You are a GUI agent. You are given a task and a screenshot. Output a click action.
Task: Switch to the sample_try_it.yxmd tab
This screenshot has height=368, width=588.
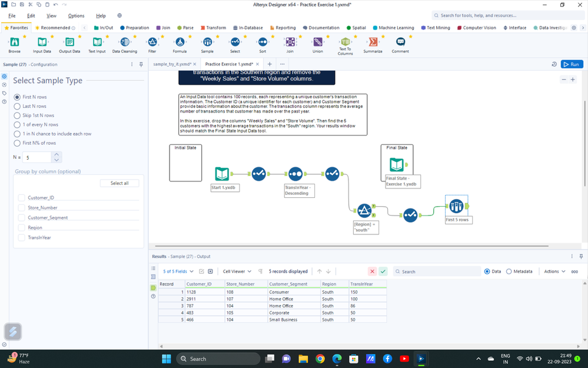[172, 64]
